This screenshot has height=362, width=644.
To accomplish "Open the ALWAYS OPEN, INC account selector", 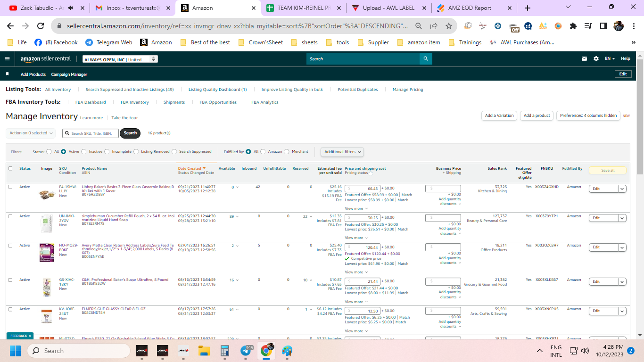I will [x=120, y=59].
